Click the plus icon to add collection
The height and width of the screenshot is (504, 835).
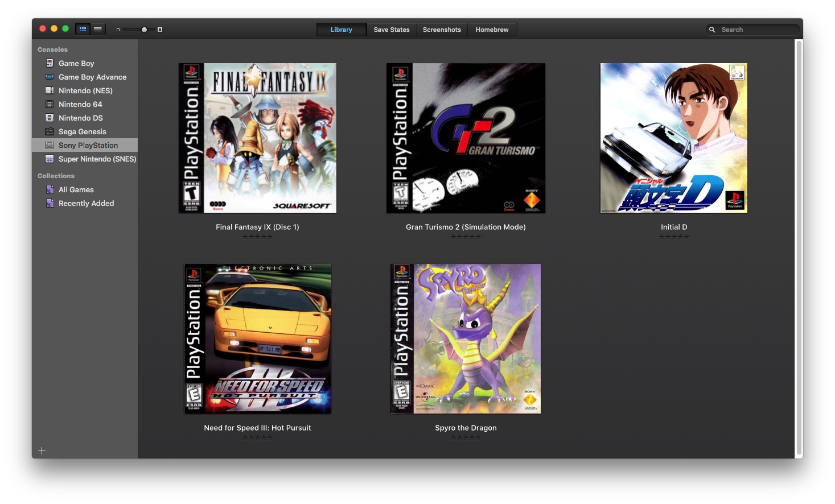pos(42,451)
